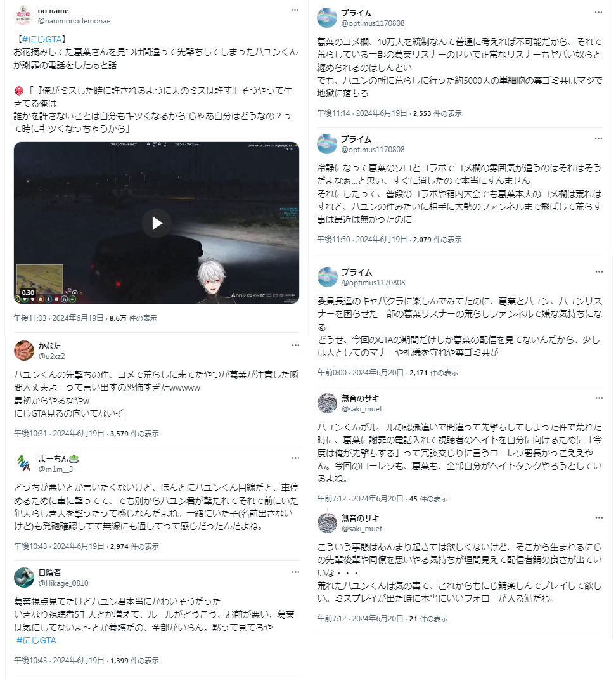Viewport: 616px width, 679px height.
Task: Open かなた's profile avatar
Action: pyautogui.click(x=24, y=351)
